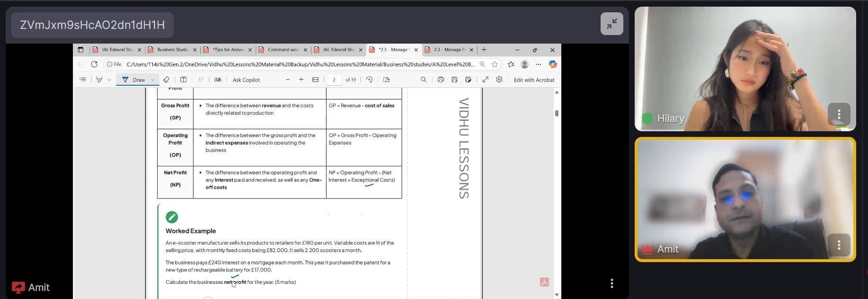Click the page number input field

click(x=334, y=80)
